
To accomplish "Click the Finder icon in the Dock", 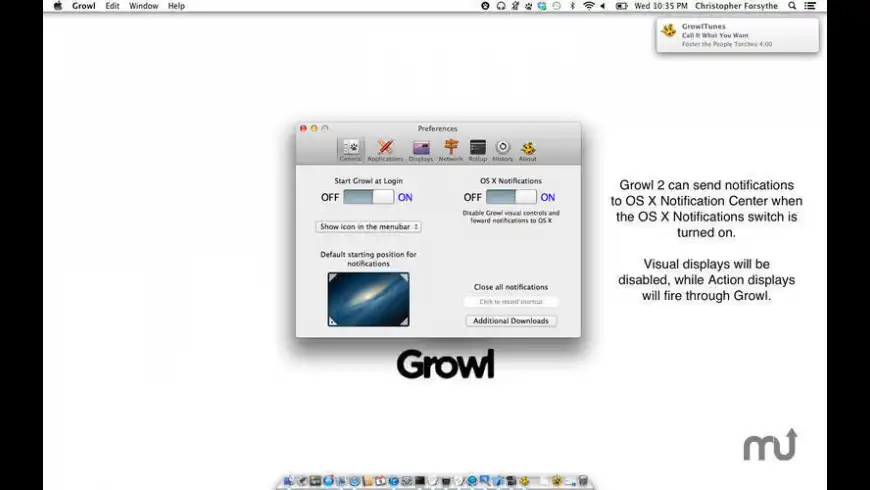I will click(289, 481).
